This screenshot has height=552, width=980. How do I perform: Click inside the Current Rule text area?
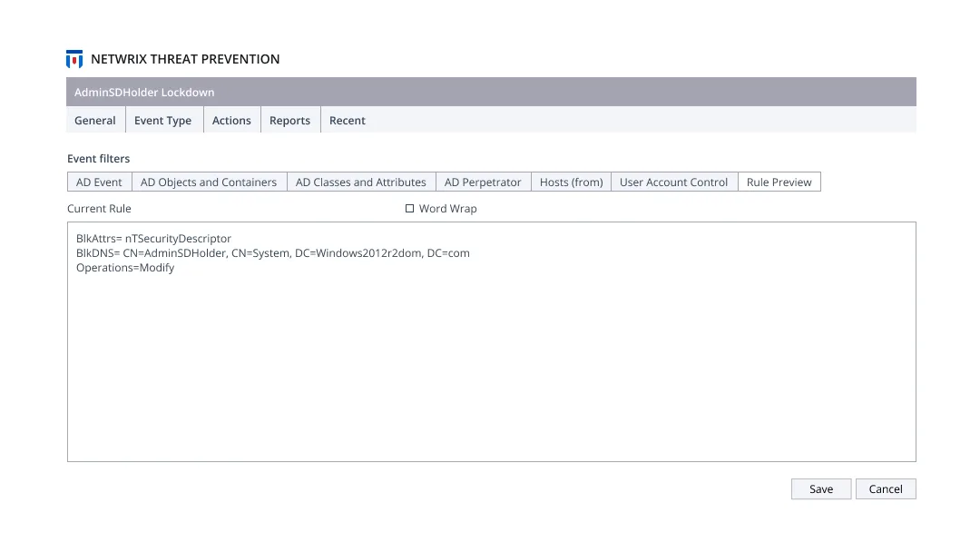click(491, 342)
